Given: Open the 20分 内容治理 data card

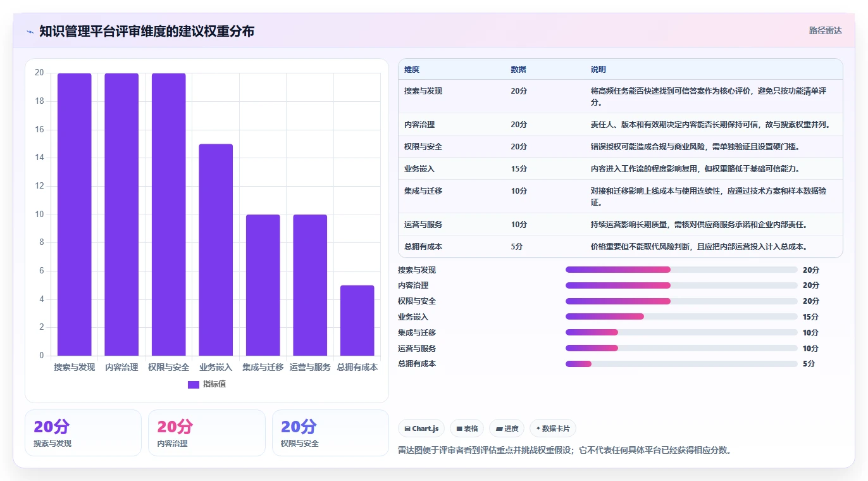Looking at the screenshot, I should pyautogui.click(x=206, y=433).
